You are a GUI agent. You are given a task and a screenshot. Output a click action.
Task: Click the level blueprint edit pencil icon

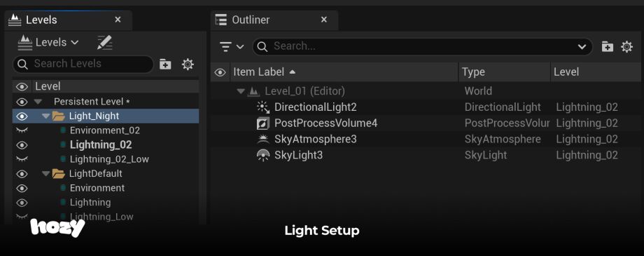pyautogui.click(x=104, y=42)
